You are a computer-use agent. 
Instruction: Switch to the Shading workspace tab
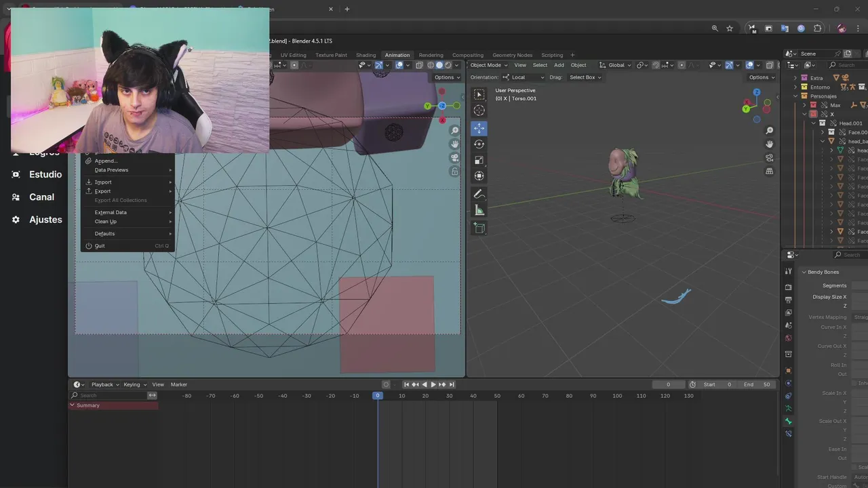pos(366,55)
